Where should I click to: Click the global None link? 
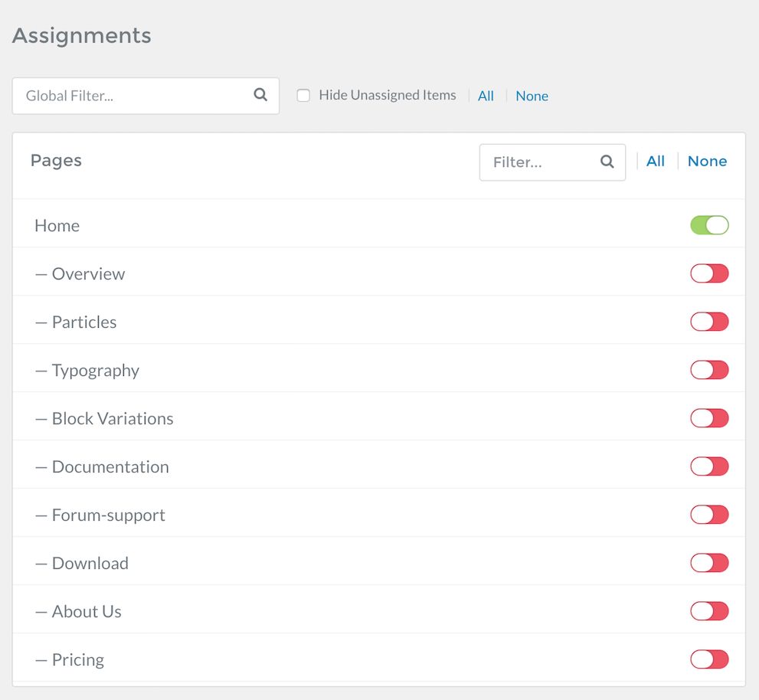[532, 96]
